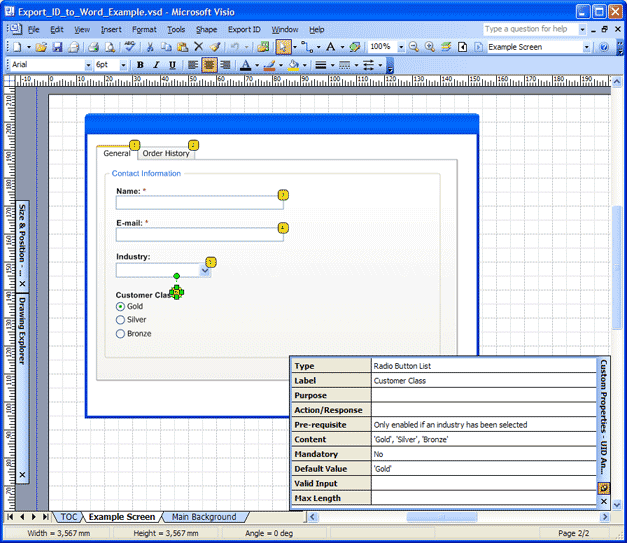Click the New drawing icon
Screen dimensions: 627x543
[17, 47]
